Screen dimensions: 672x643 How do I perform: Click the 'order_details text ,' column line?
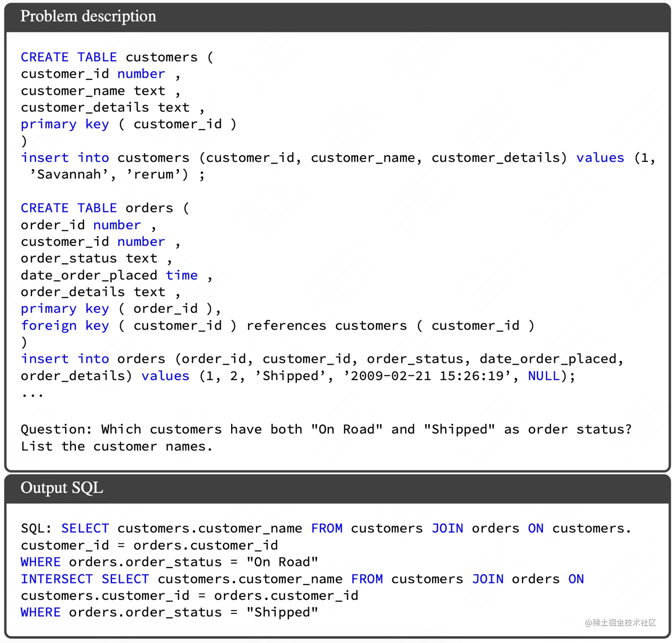point(100,292)
